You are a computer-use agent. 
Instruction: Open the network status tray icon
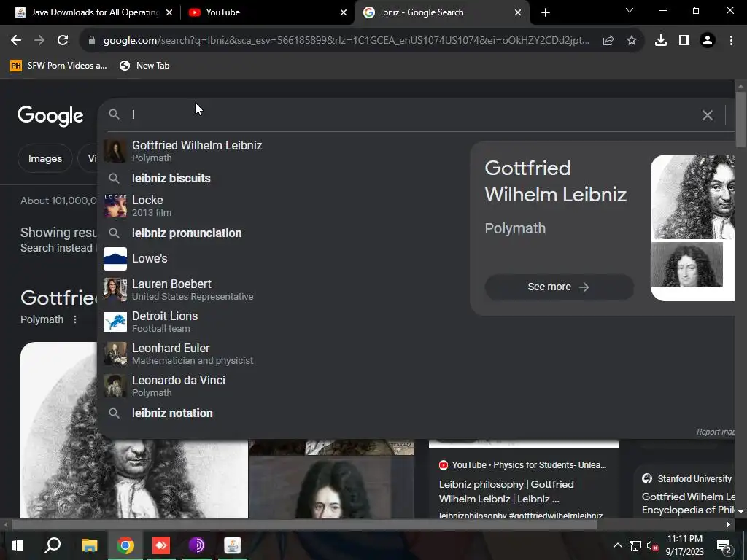(x=635, y=545)
